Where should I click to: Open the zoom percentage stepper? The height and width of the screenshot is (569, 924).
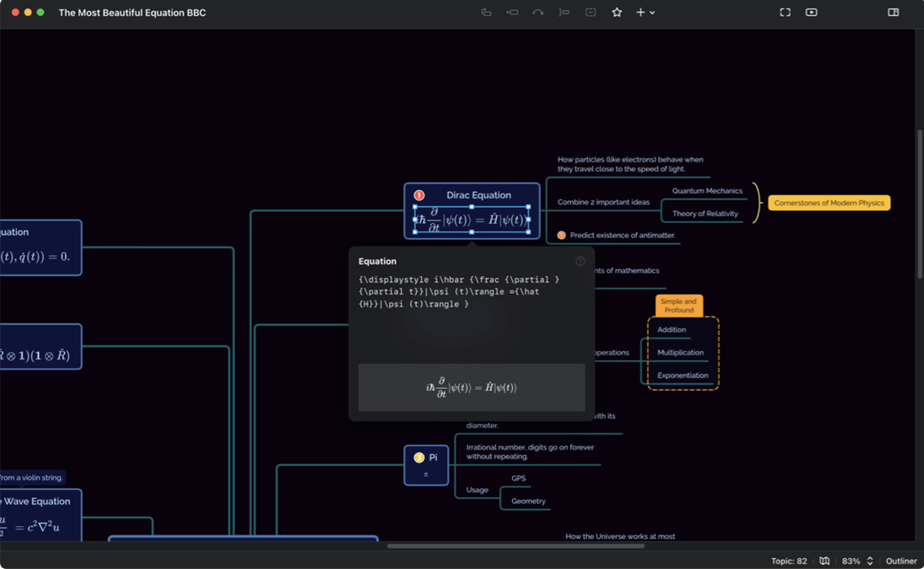869,561
